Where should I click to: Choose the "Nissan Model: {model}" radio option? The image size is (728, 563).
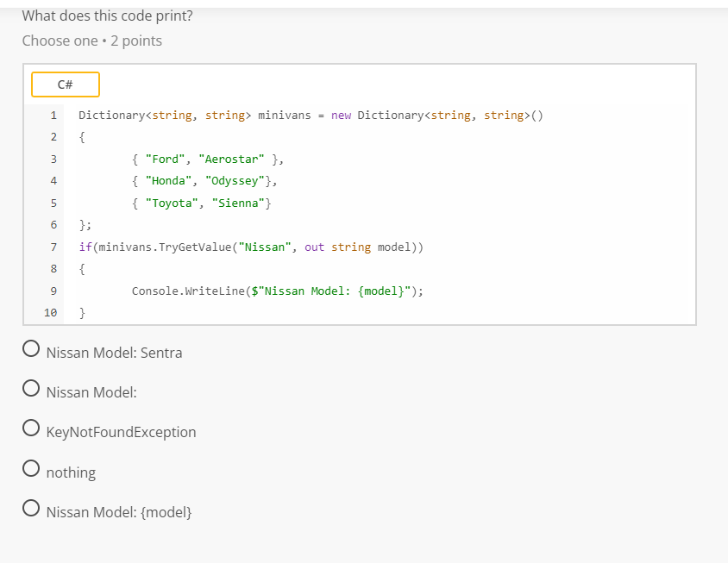pos(32,509)
